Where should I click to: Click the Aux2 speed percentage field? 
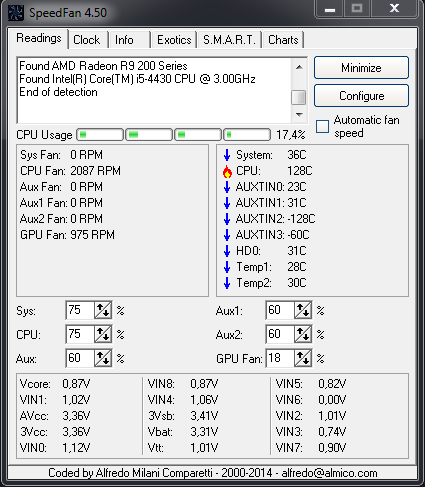tap(280, 334)
